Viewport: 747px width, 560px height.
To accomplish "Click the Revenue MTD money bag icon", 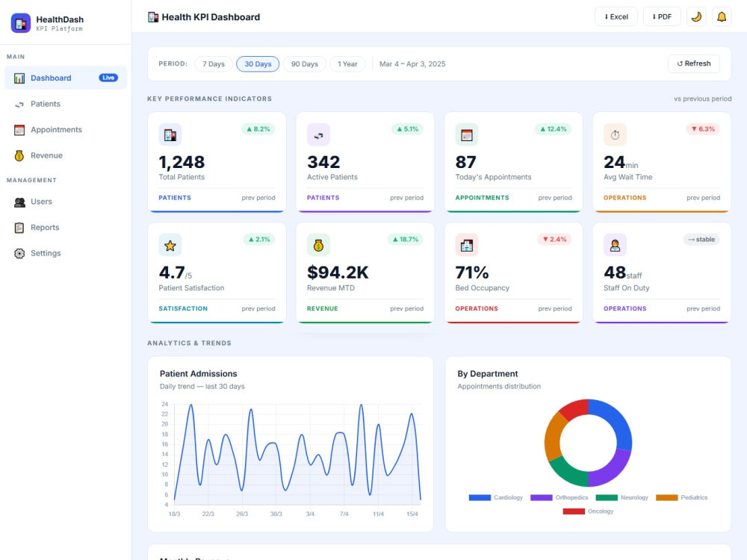I will (318, 245).
